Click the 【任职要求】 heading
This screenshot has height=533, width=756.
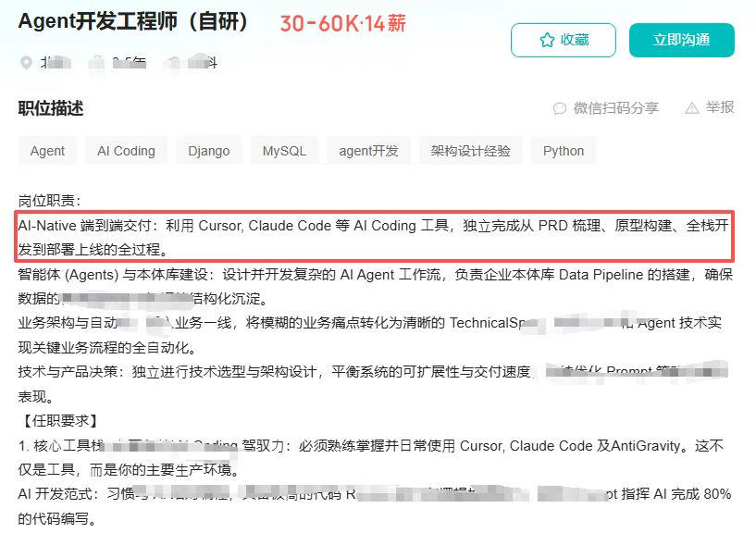(60, 421)
